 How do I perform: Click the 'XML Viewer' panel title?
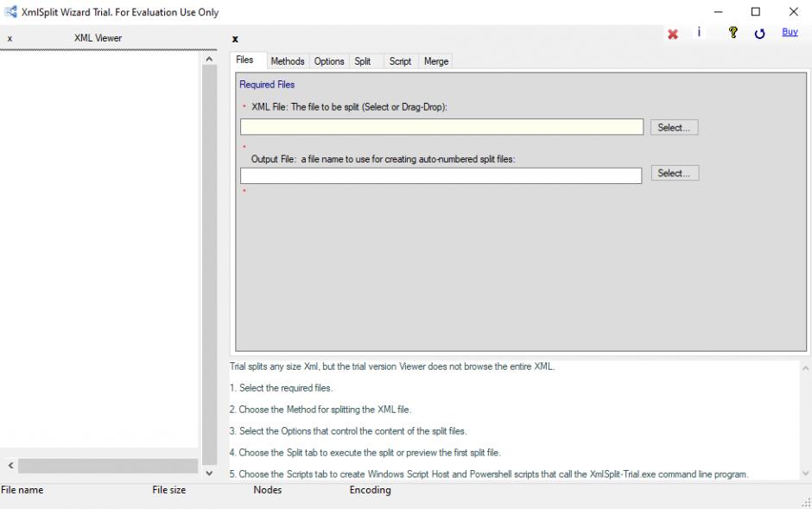coord(98,38)
